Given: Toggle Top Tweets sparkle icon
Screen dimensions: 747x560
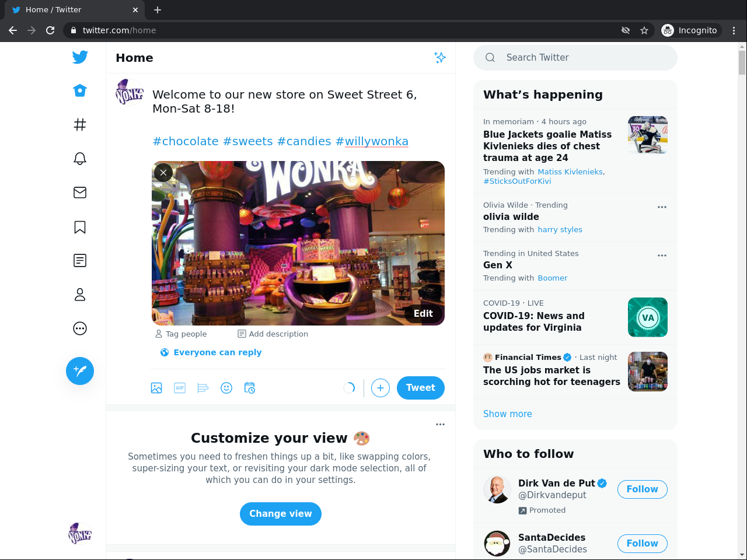Looking at the screenshot, I should click(440, 57).
